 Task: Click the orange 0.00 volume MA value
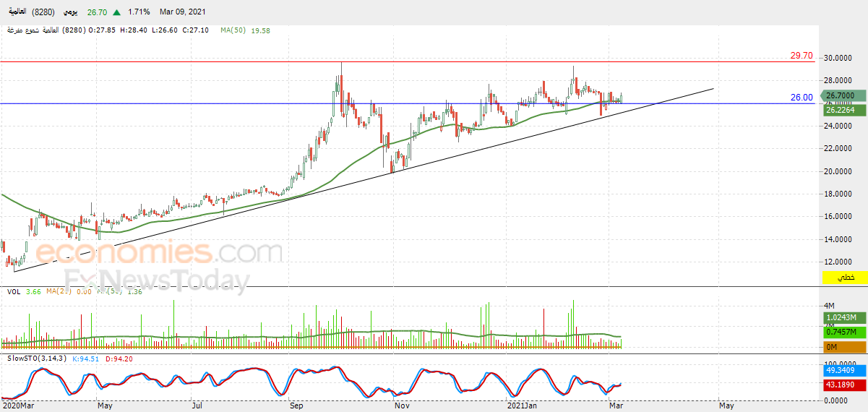[x=84, y=292]
